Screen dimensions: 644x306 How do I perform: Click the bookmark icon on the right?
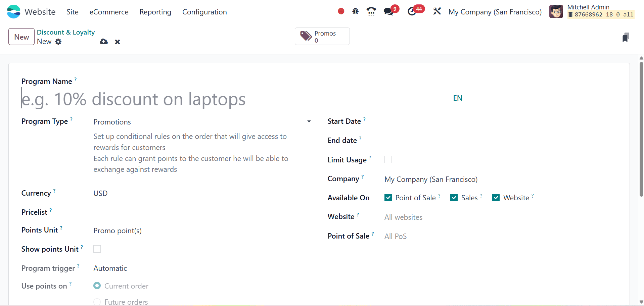[x=626, y=37]
